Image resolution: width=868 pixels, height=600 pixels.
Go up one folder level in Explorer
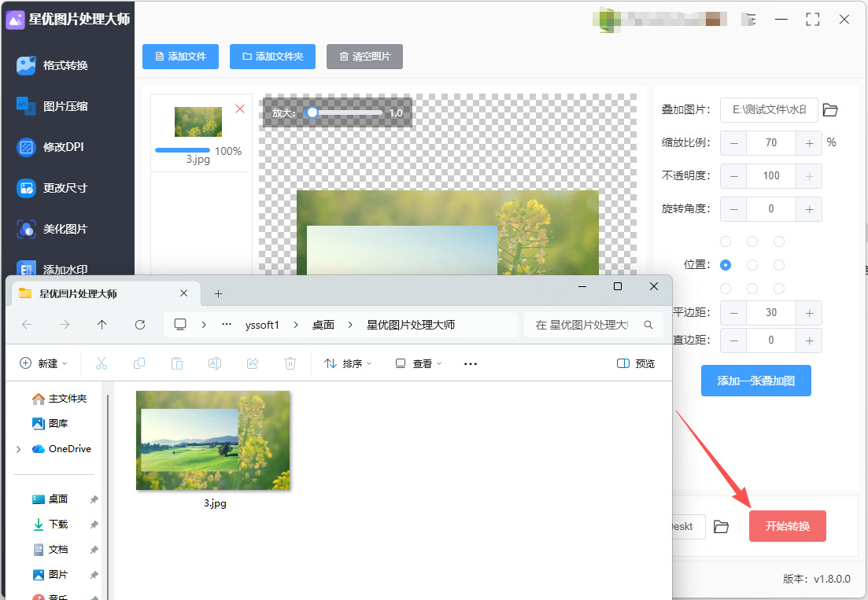coord(102,325)
